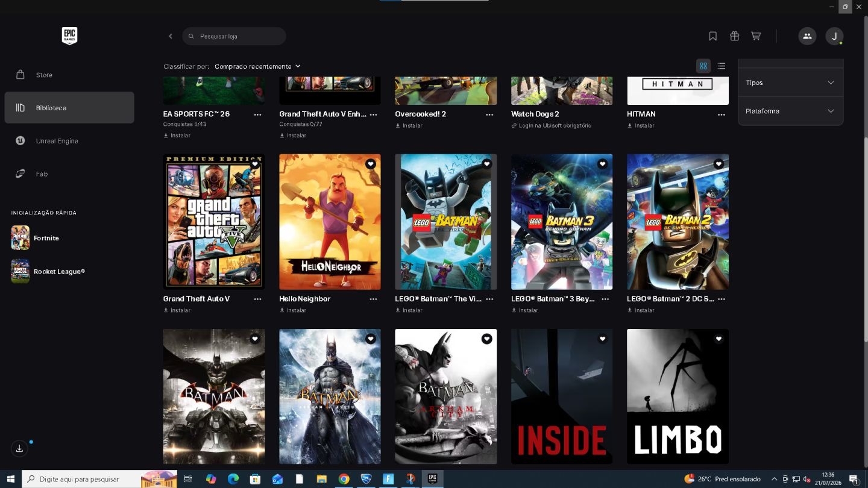Open the wishlist bookmark icon
Viewport: 868px width, 488px height.
pyautogui.click(x=712, y=36)
